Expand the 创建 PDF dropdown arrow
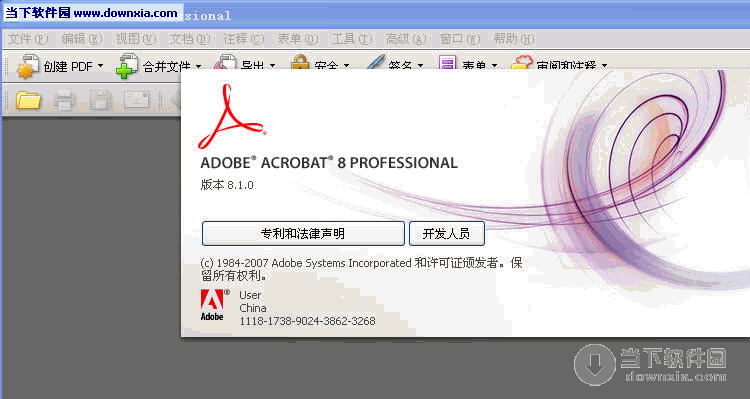750x399 pixels. (100, 66)
